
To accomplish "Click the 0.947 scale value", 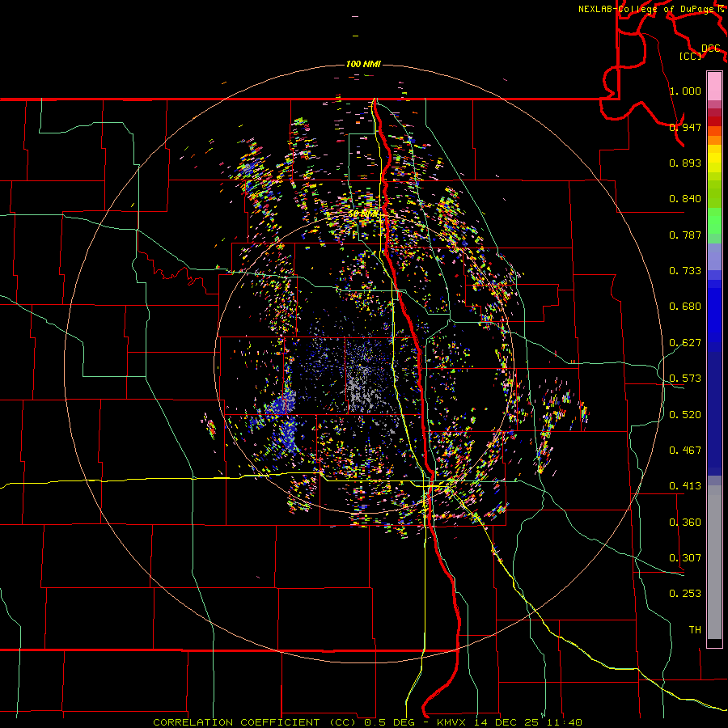I will (685, 127).
